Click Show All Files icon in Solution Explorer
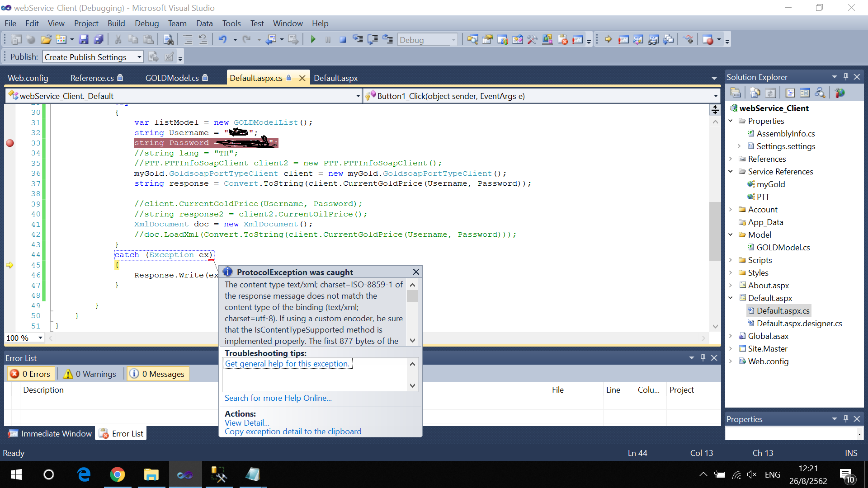Image resolution: width=868 pixels, height=488 pixels. click(x=755, y=93)
